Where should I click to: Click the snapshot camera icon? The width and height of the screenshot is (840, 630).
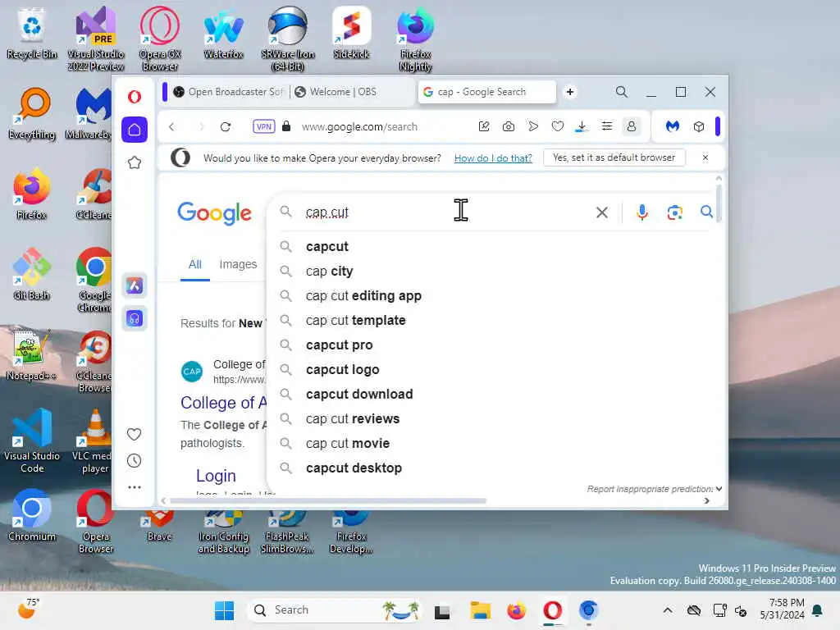click(x=509, y=126)
